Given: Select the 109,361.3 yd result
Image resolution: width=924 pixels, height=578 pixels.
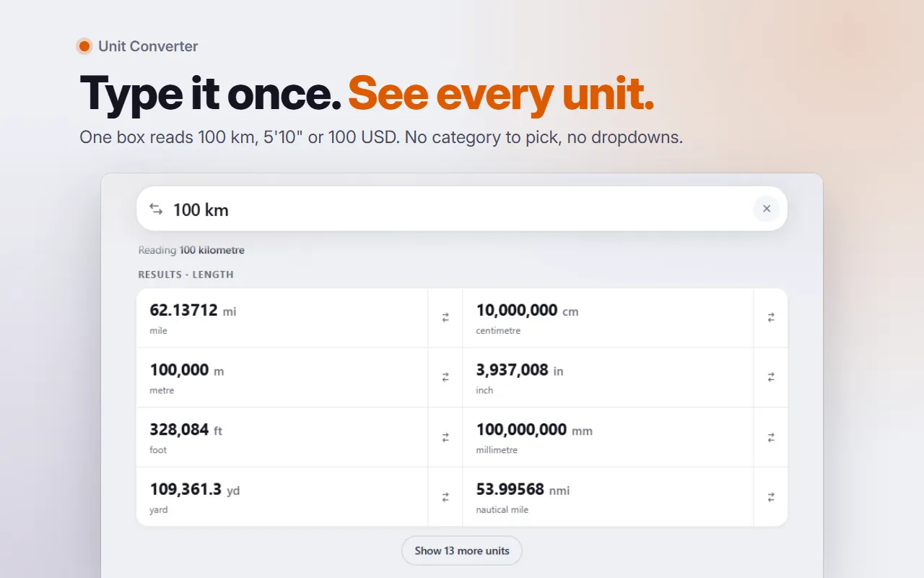Looking at the screenshot, I should tap(282, 497).
